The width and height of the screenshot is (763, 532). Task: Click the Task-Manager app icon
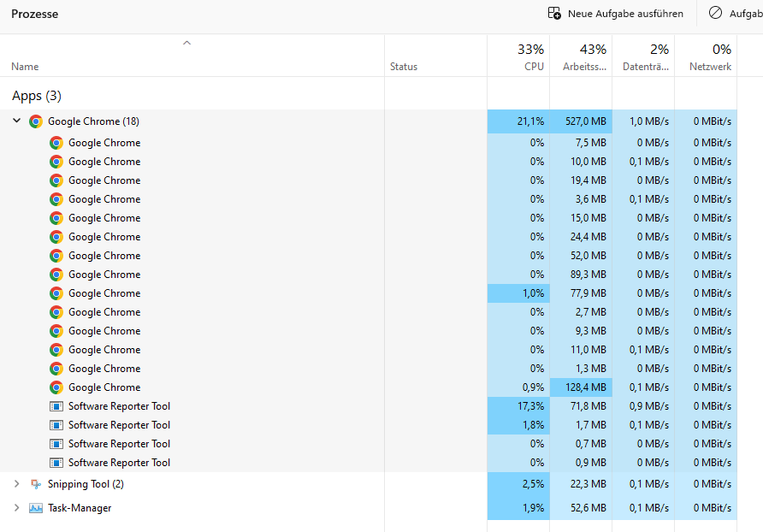(x=36, y=508)
